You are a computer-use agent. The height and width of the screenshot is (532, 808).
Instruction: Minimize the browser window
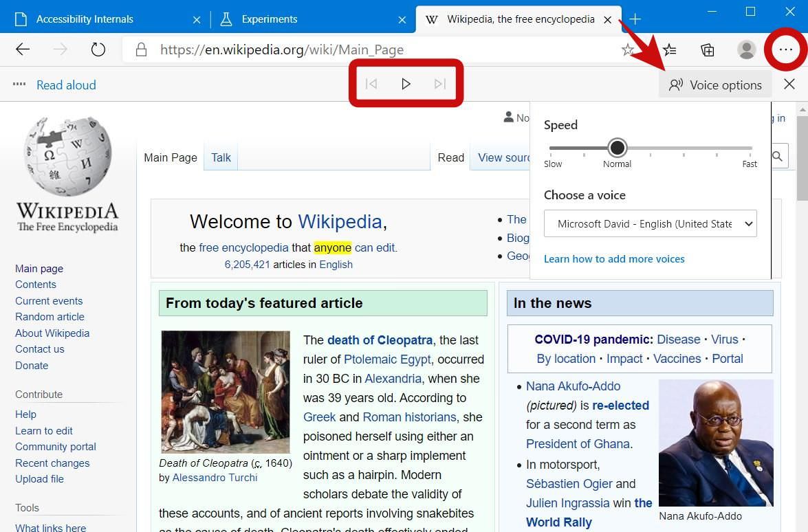(712, 11)
